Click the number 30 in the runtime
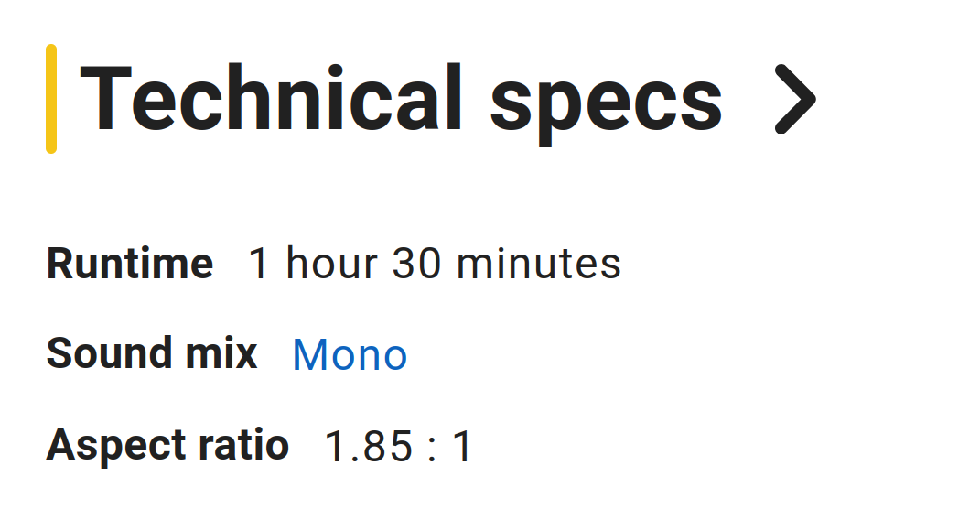This screenshot has height=520, width=980. 417,263
